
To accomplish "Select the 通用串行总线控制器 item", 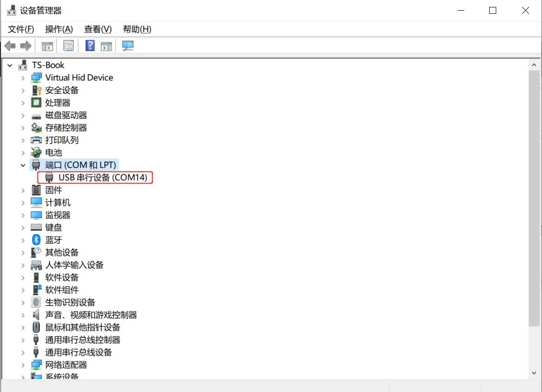I will pos(82,340).
